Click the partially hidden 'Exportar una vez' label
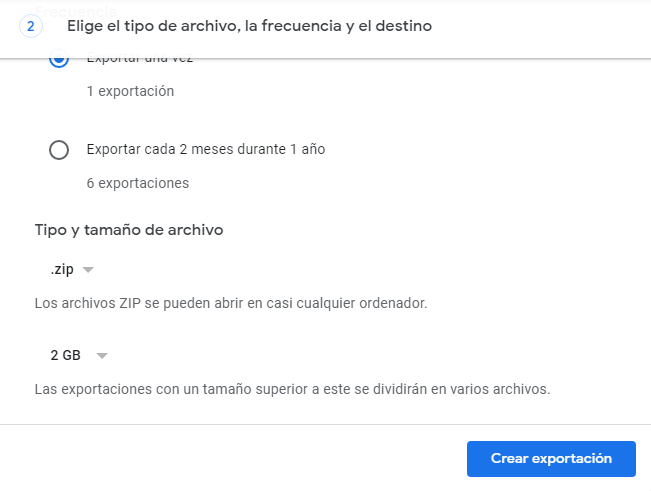 tap(140, 60)
